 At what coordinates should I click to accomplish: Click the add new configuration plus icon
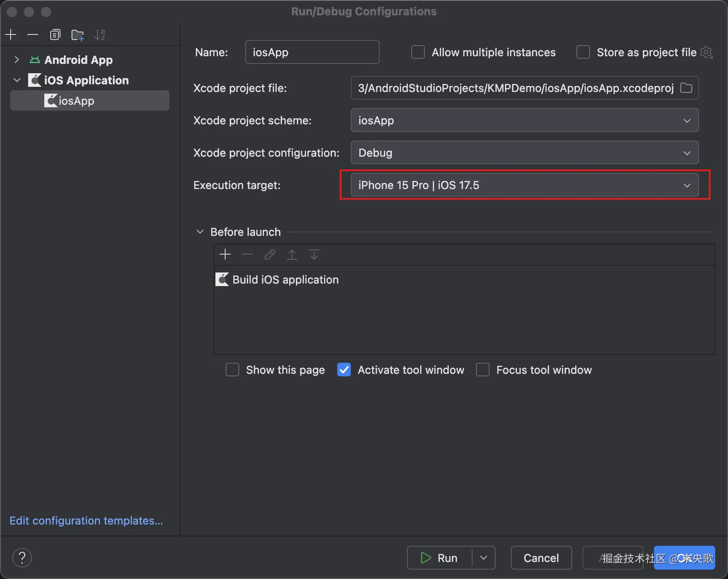(x=11, y=34)
